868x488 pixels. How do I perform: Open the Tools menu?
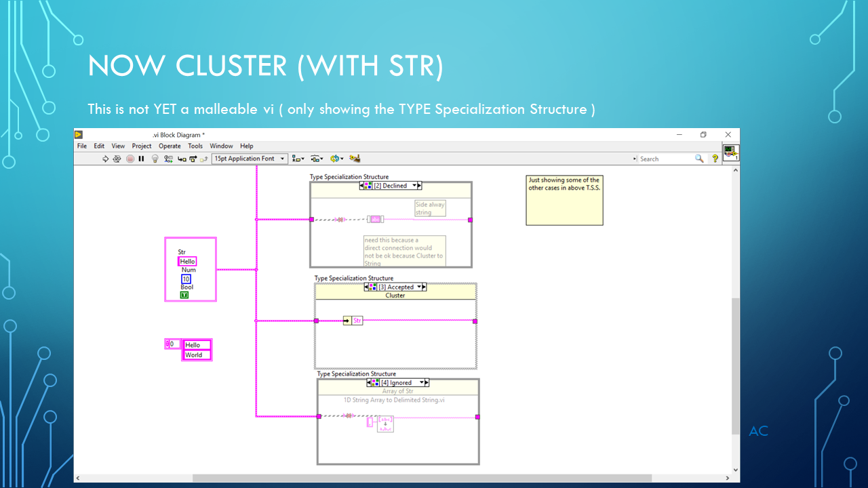195,146
